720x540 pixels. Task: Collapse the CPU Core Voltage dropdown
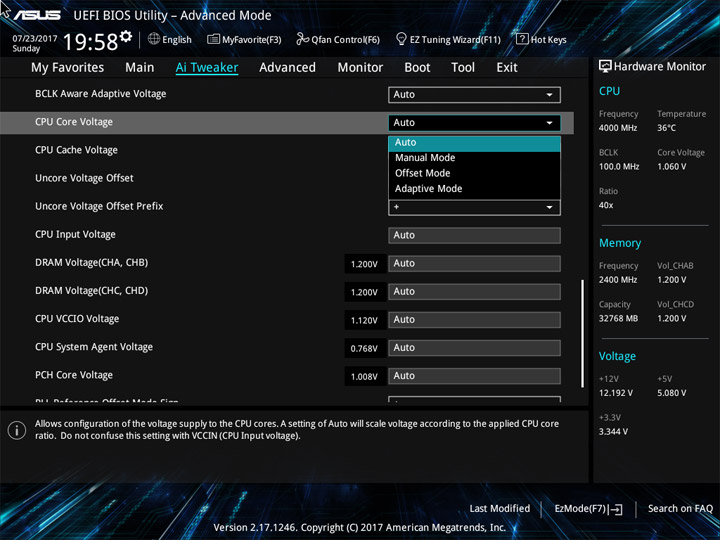[474, 123]
